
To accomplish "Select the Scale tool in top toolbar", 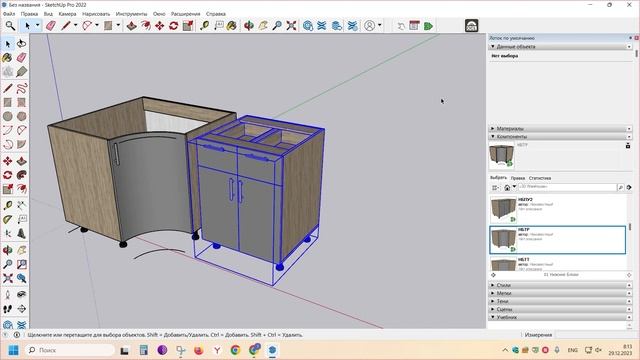I will [x=188, y=26].
